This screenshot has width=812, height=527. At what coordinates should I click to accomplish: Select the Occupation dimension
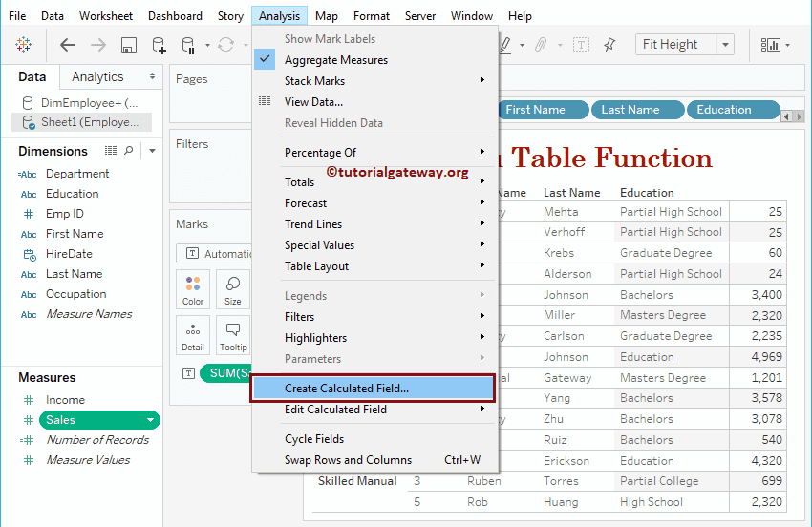[76, 294]
